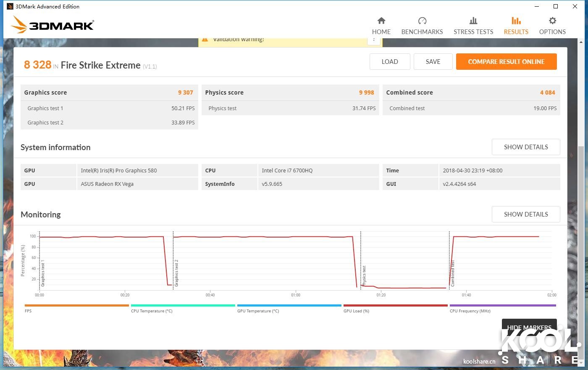
Task: Click the Combined score label
Action: click(409, 92)
